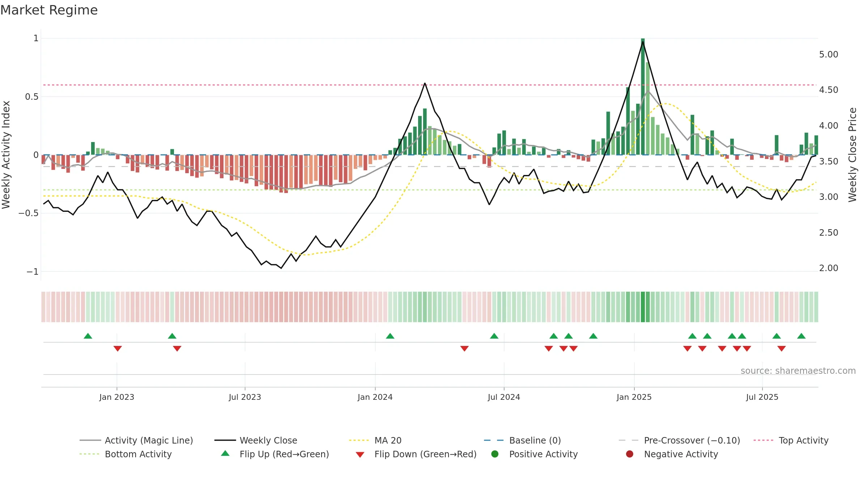
Task: Toggle the Weekly Close legend entry
Action: coord(256,440)
